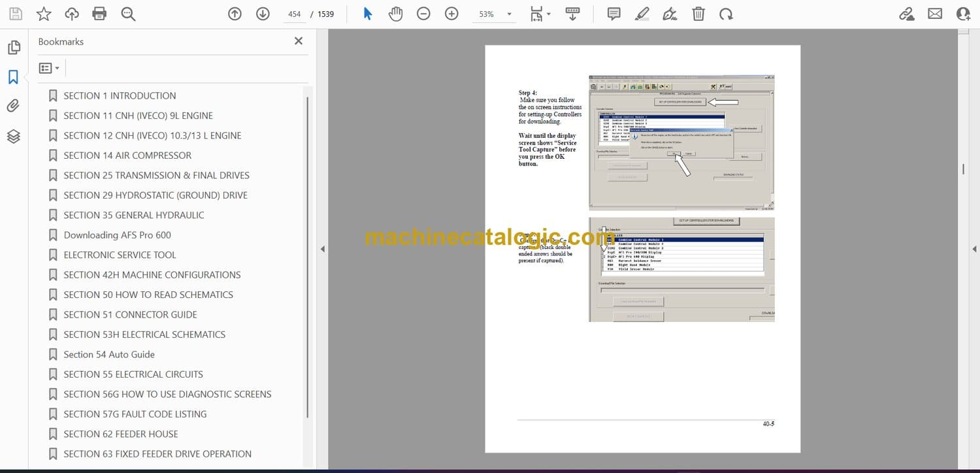Screen dimensions: 980x473
Task: Open SECTION 55 ELECTRICAL CIRCUITS bookmark
Action: coord(133,374)
